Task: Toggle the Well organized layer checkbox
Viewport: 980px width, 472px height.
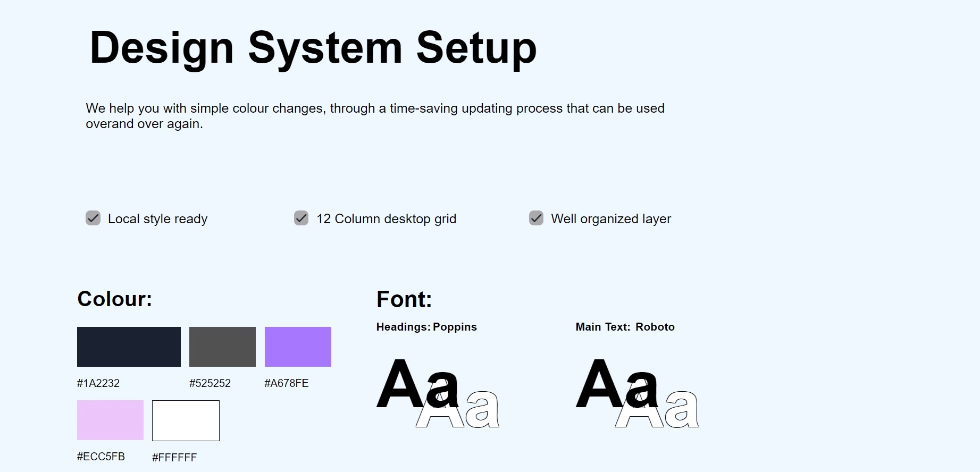Action: click(x=536, y=218)
